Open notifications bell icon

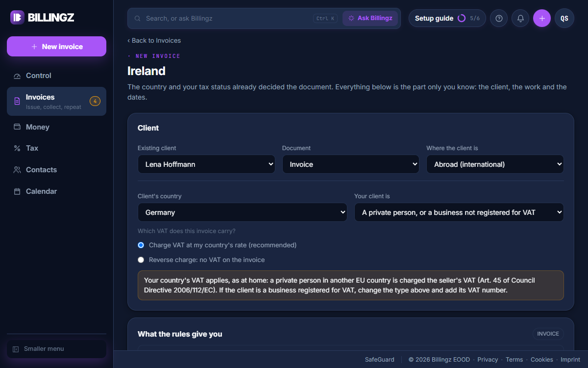point(520,18)
